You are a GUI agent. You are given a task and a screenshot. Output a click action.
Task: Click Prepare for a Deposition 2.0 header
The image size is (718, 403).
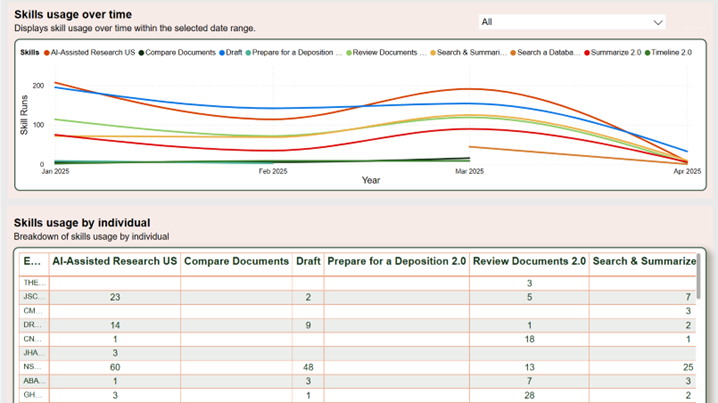click(396, 262)
